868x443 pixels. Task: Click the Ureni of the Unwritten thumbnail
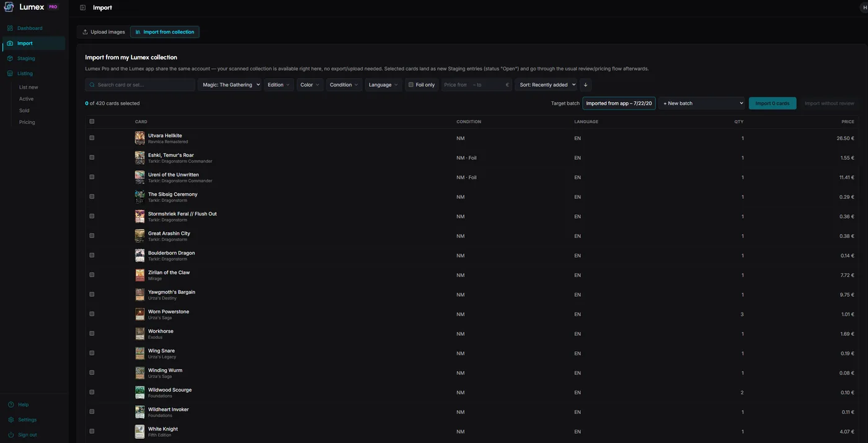(x=140, y=177)
